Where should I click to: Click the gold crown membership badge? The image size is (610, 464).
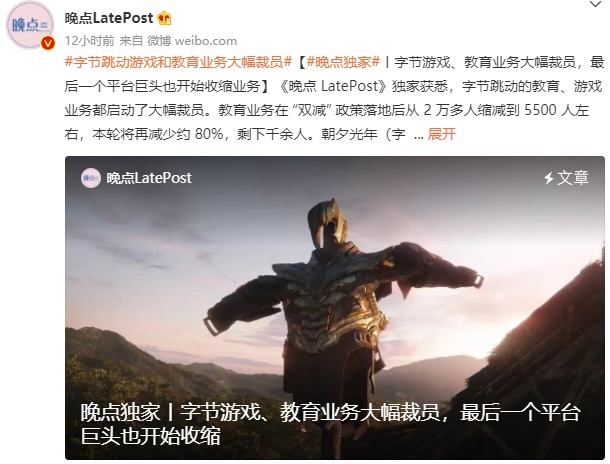[x=164, y=18]
